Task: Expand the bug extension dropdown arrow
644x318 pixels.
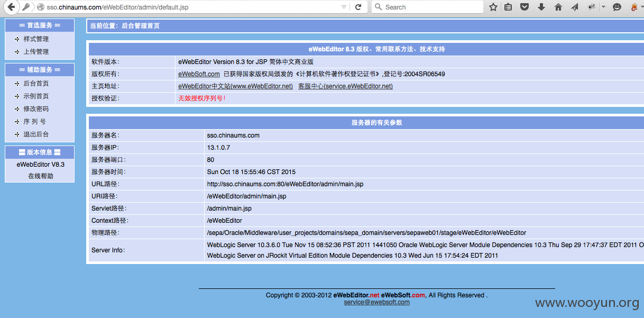Action: pyautogui.click(x=602, y=7)
